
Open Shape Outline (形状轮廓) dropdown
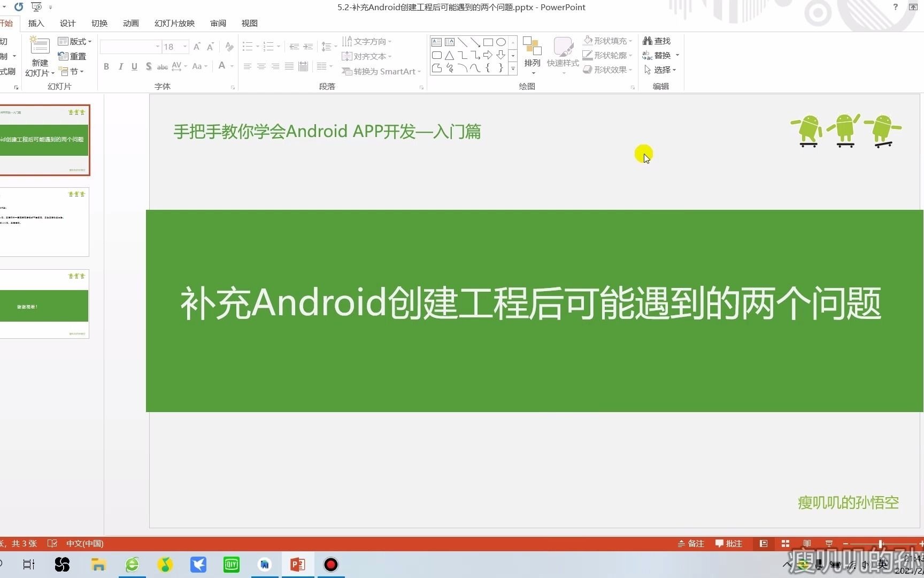click(x=607, y=55)
